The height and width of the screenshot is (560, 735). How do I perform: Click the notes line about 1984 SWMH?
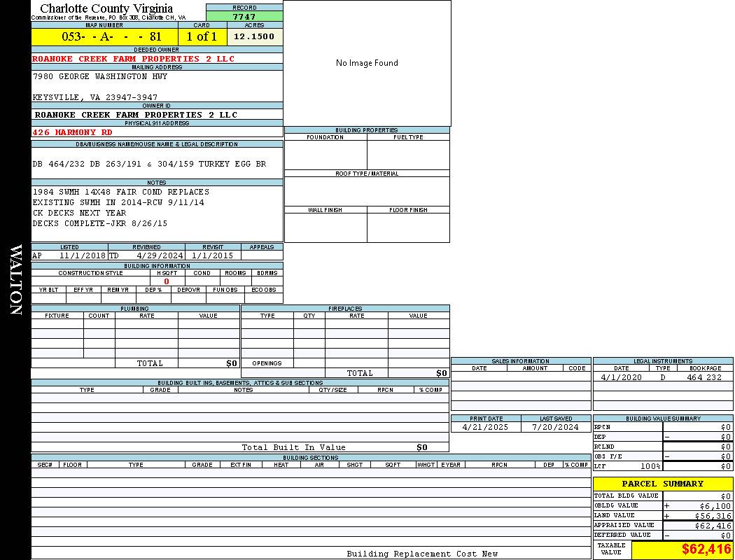click(120, 192)
